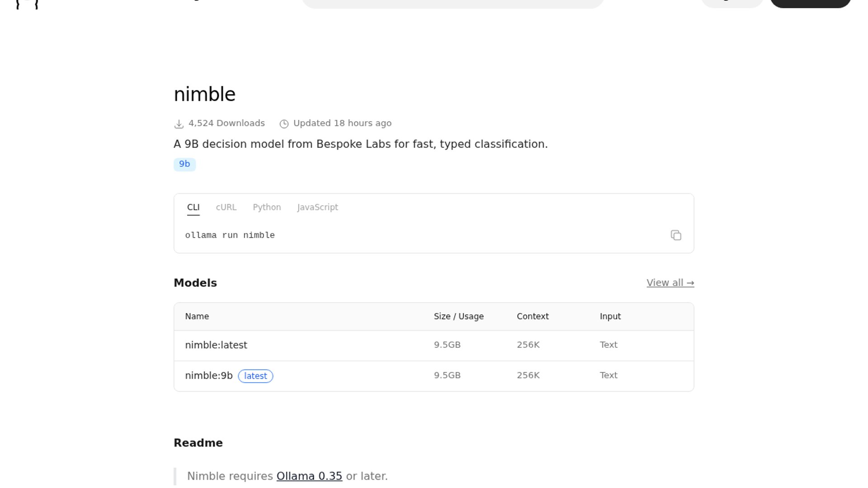
Task: Visit the Ollama 0.35 link
Action: coord(309,476)
